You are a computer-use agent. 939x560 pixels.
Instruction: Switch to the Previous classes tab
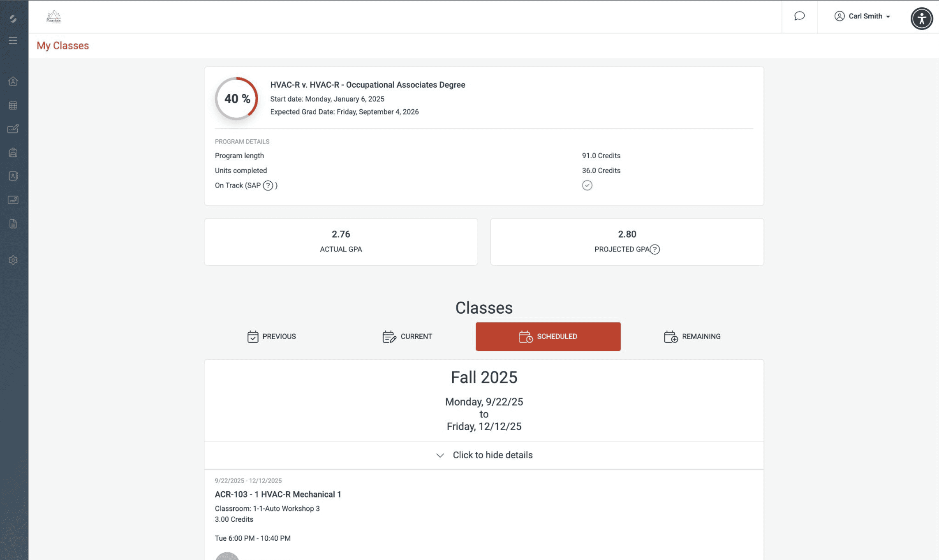click(x=272, y=336)
